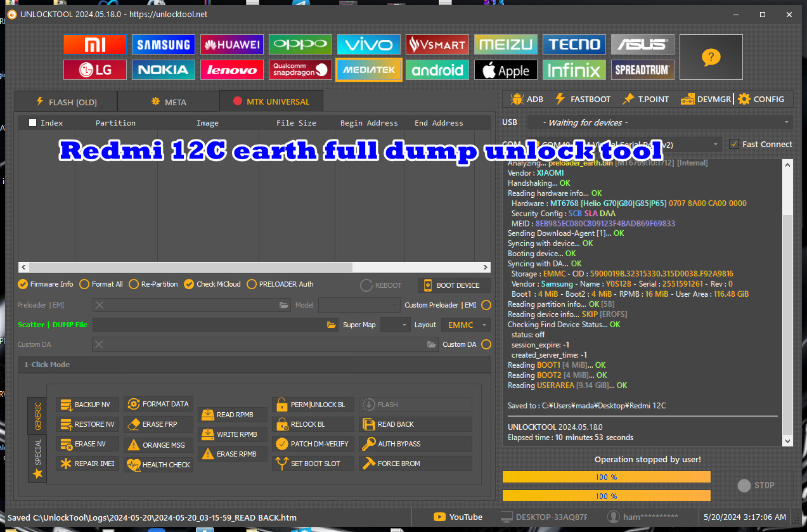Click the upper 100% progress bar
Viewport: 807px width, 532px height.
(607, 477)
